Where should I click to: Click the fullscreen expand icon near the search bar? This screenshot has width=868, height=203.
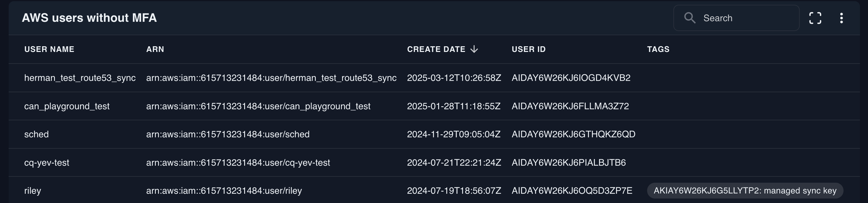816,18
